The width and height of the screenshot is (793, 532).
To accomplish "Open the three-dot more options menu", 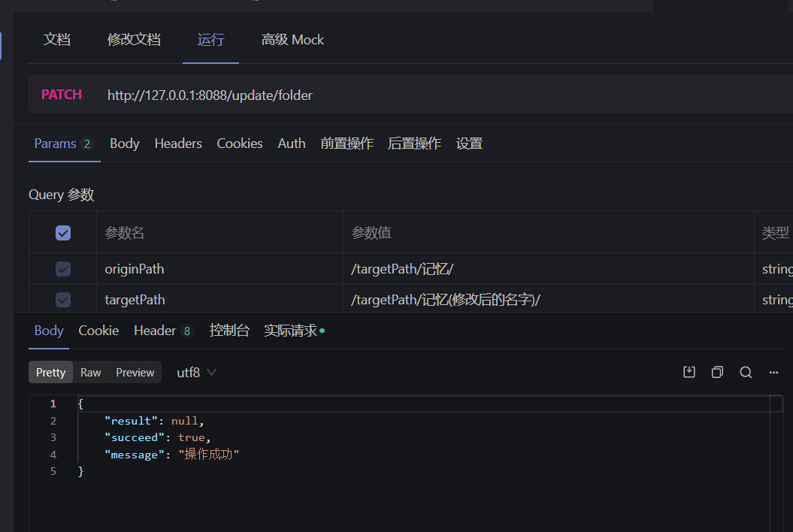I will (x=773, y=372).
